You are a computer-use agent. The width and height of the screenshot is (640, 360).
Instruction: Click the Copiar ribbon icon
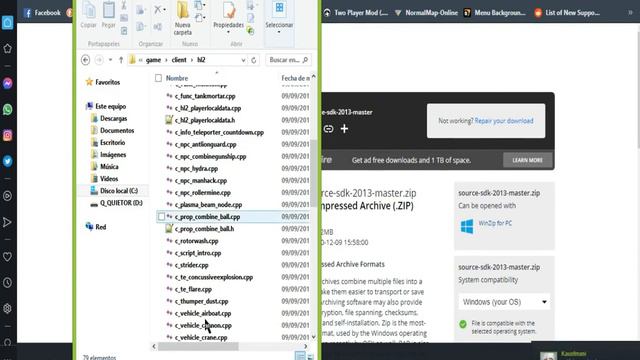pyautogui.click(x=89, y=15)
